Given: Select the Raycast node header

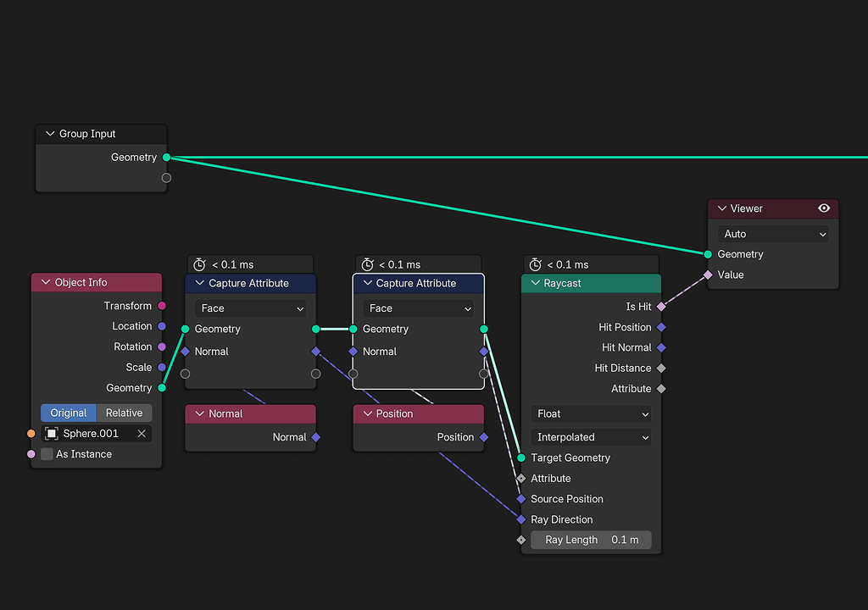Looking at the screenshot, I should (x=591, y=283).
